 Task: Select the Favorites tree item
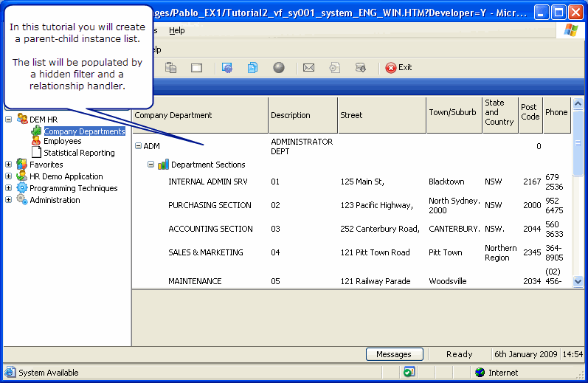[46, 165]
